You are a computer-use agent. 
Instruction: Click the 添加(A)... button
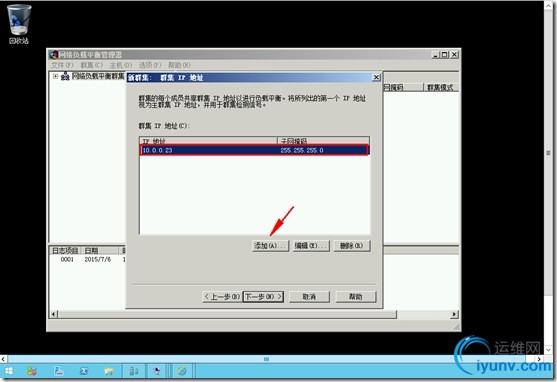[270, 246]
